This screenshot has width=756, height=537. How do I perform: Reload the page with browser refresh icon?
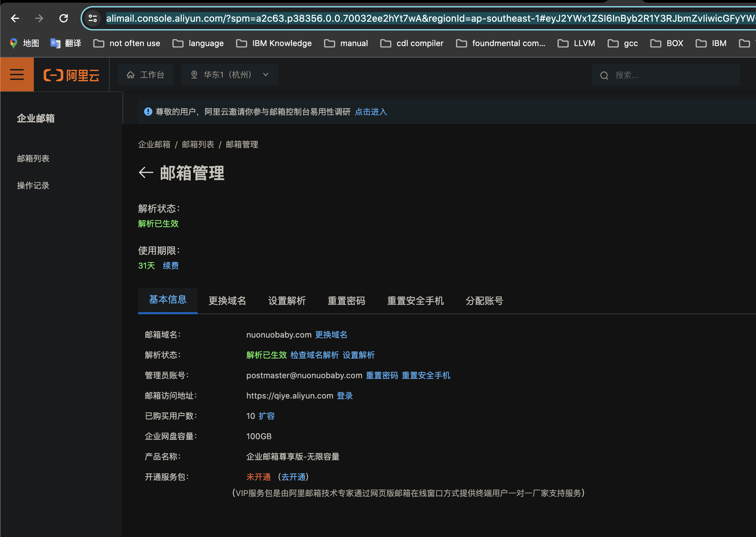pos(64,18)
